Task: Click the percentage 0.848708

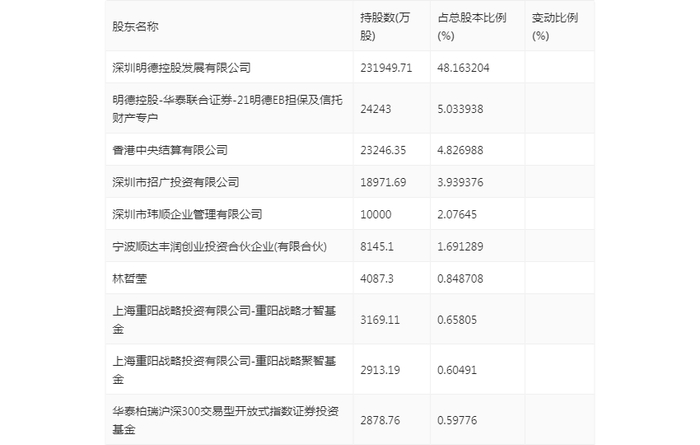Action: (x=460, y=279)
